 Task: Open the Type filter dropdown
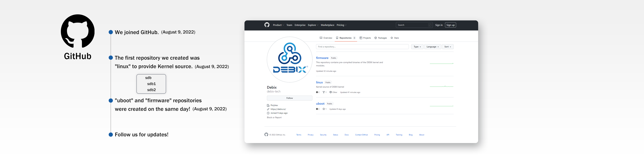tap(417, 47)
